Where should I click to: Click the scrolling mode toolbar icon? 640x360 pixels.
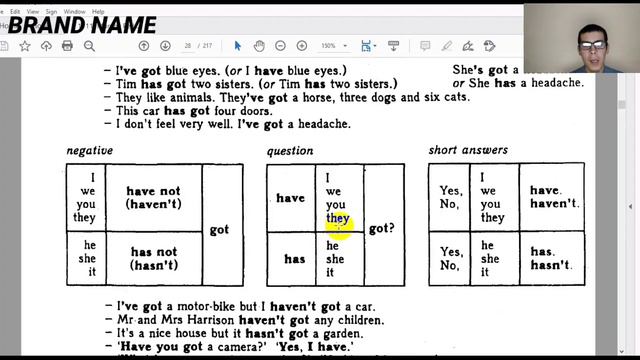[393, 46]
